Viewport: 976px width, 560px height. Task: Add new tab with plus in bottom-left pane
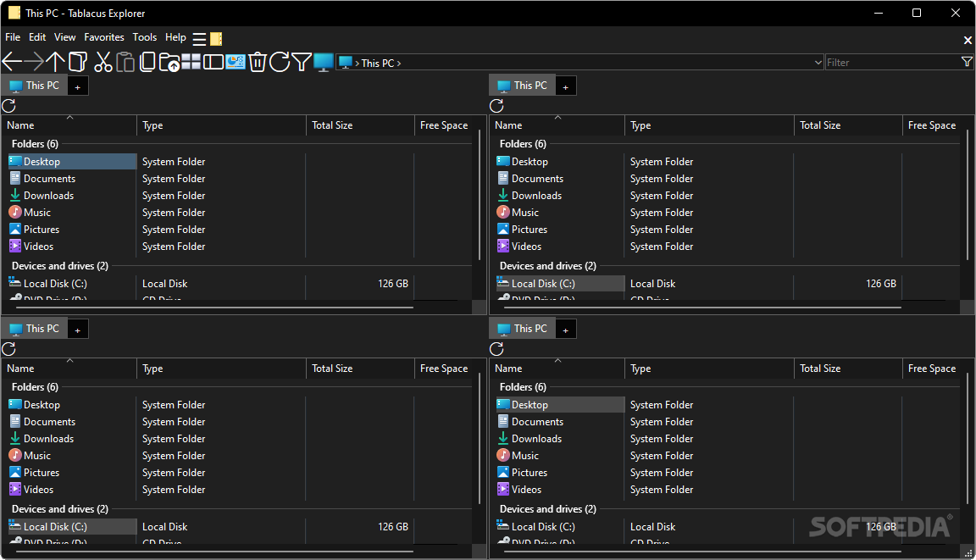point(78,330)
